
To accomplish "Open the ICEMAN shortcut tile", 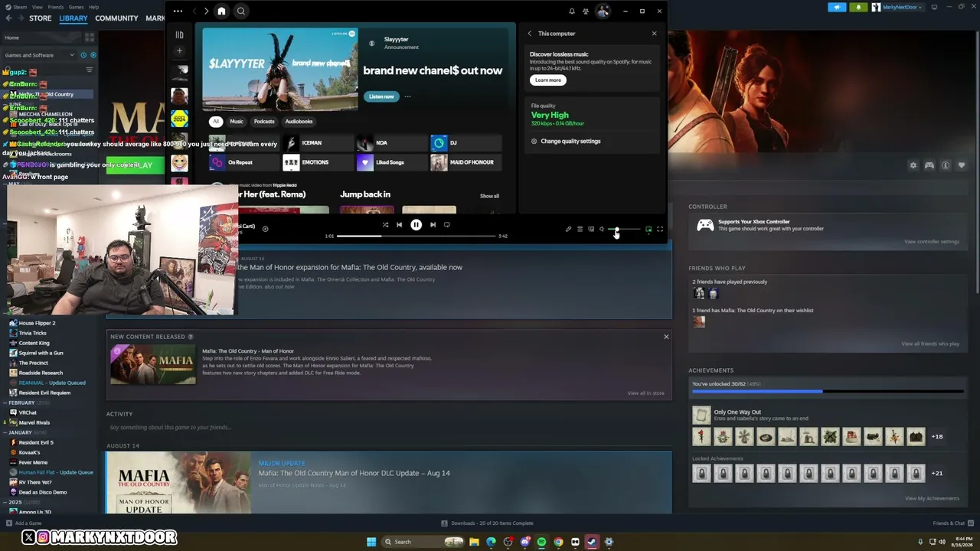I will coord(318,143).
